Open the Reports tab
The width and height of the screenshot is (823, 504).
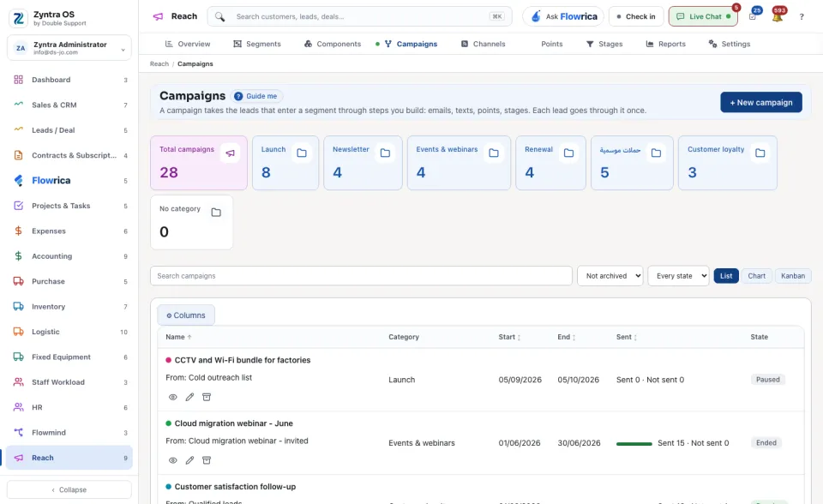(x=665, y=44)
